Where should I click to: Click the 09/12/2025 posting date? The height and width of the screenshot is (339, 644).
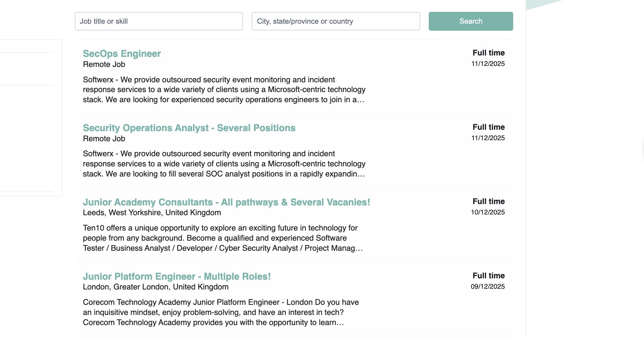coord(488,287)
